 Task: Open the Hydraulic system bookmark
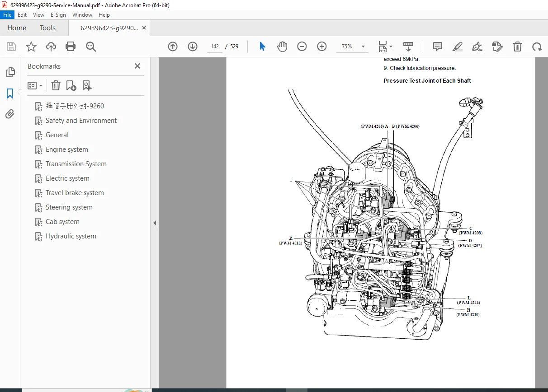pyautogui.click(x=71, y=236)
